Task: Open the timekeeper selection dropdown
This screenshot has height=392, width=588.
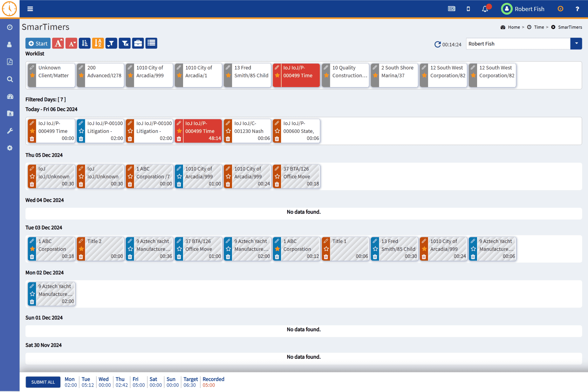Action: coord(576,44)
